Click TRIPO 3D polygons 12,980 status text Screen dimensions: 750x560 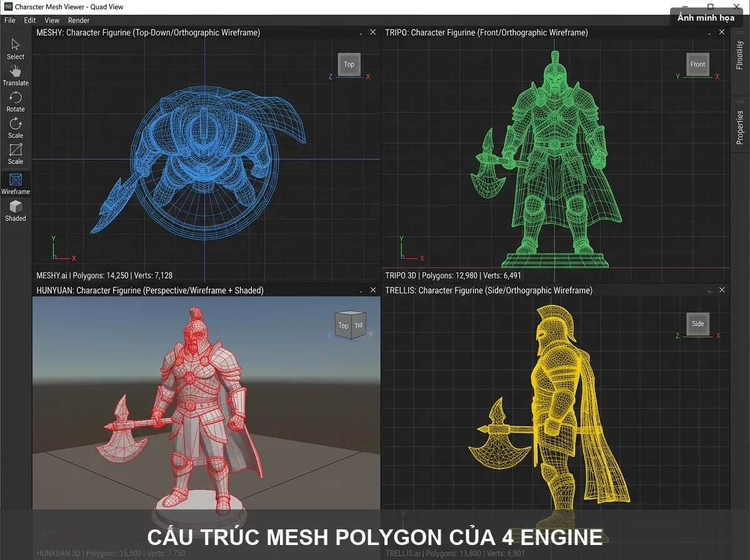(453, 275)
